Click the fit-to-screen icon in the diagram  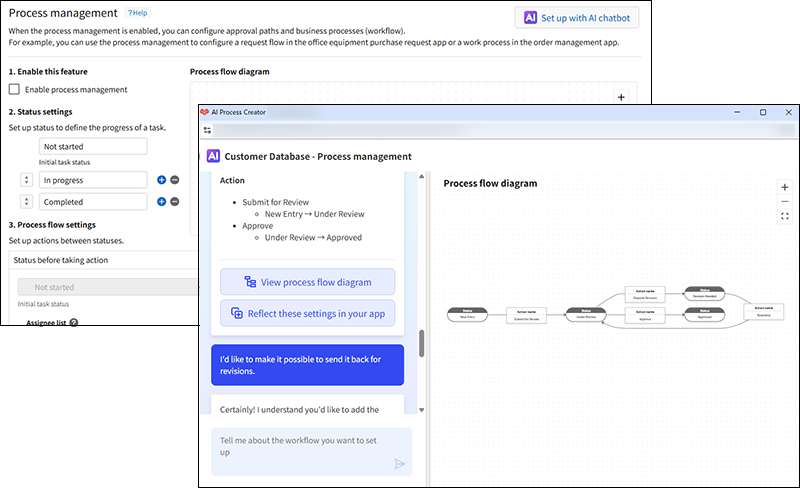784,216
